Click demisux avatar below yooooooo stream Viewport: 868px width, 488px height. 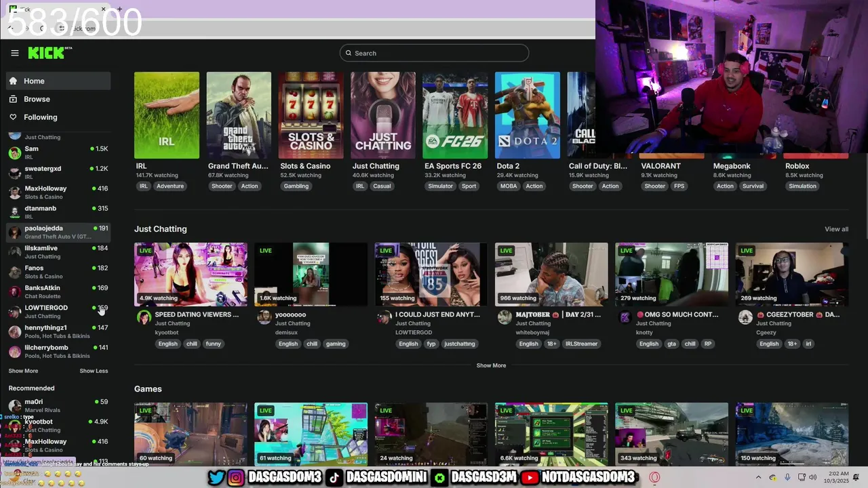(264, 317)
